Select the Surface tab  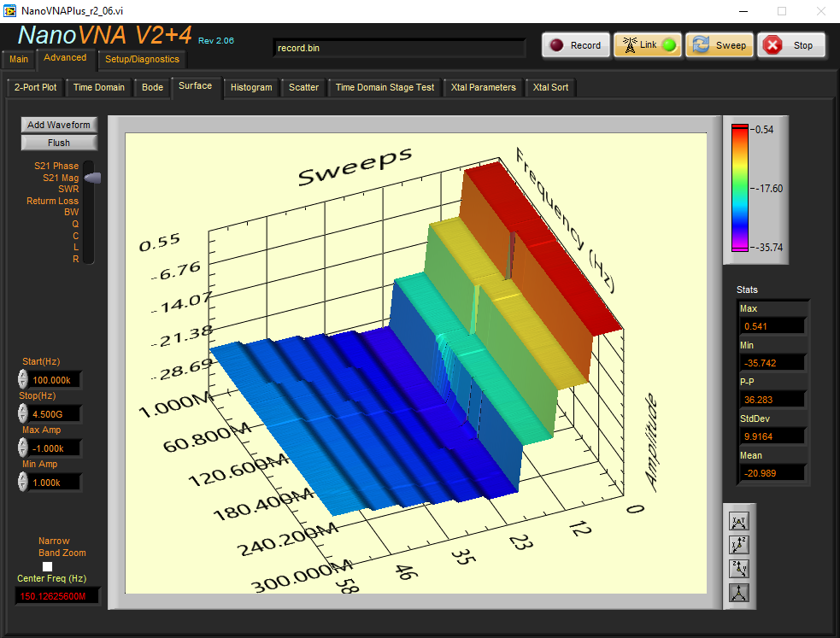(x=196, y=86)
